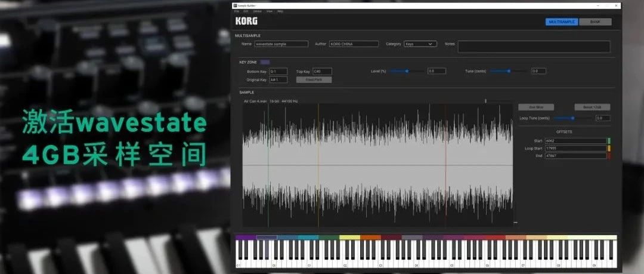
Task: Adjust the Loop Tune (cents) slider
Action: coord(572,118)
